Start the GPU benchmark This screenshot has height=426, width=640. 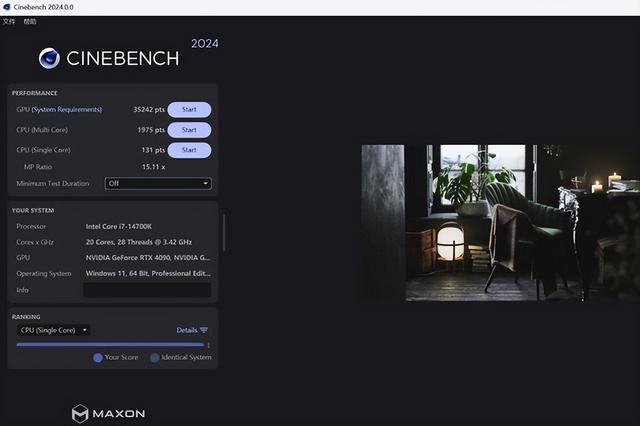click(189, 109)
